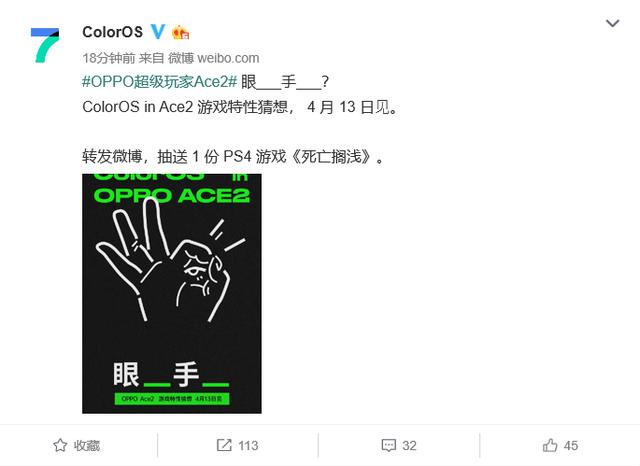
Task: Open the OPPO ACE2 poster image
Action: click(172, 293)
